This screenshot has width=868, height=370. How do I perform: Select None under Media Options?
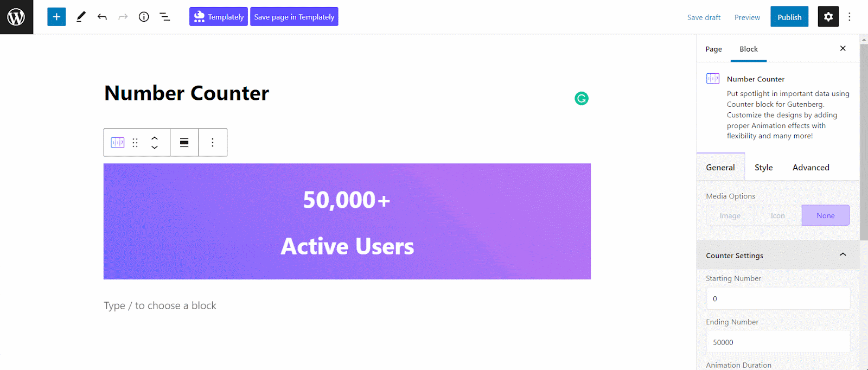pyautogui.click(x=826, y=215)
